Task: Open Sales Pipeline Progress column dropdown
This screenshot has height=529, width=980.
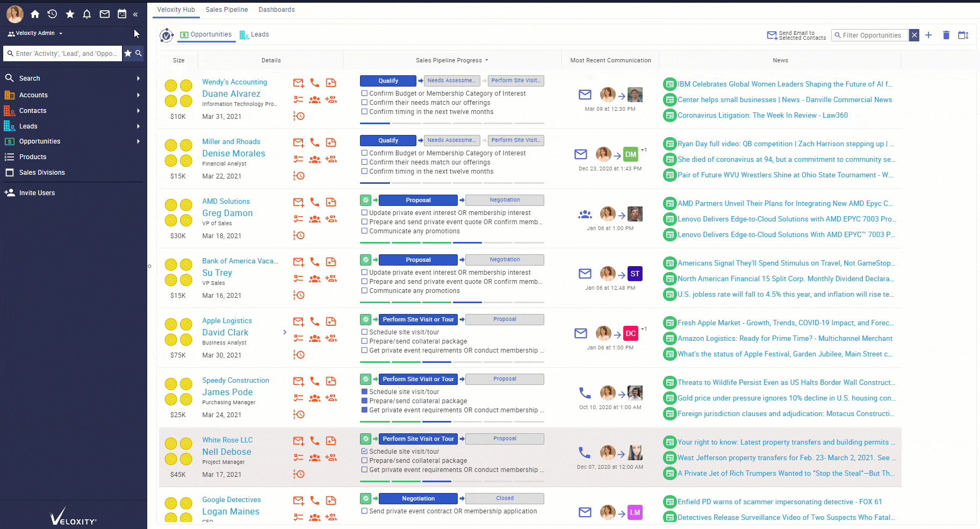Action: [487, 60]
